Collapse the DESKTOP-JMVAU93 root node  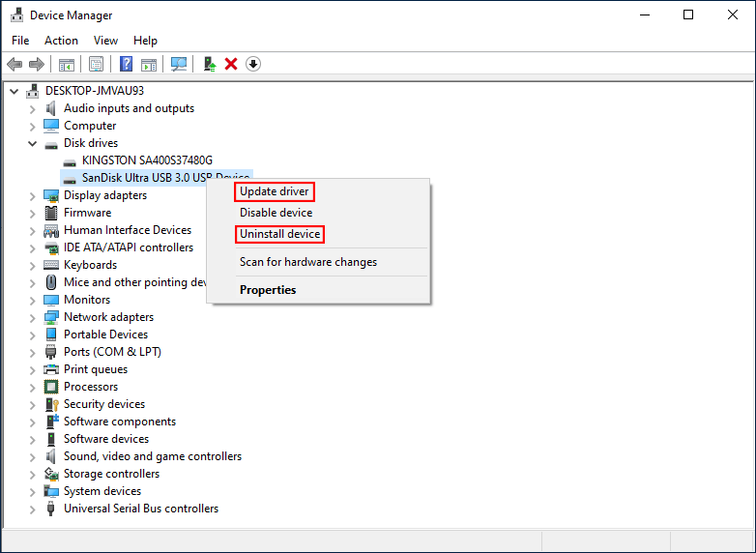tap(14, 91)
